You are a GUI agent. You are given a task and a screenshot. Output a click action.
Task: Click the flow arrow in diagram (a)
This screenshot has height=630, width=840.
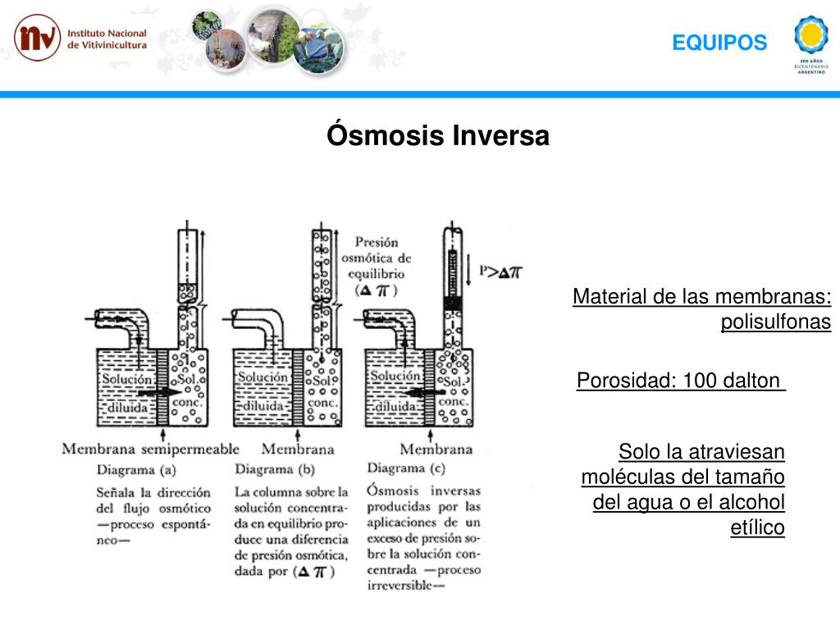pyautogui.click(x=160, y=393)
